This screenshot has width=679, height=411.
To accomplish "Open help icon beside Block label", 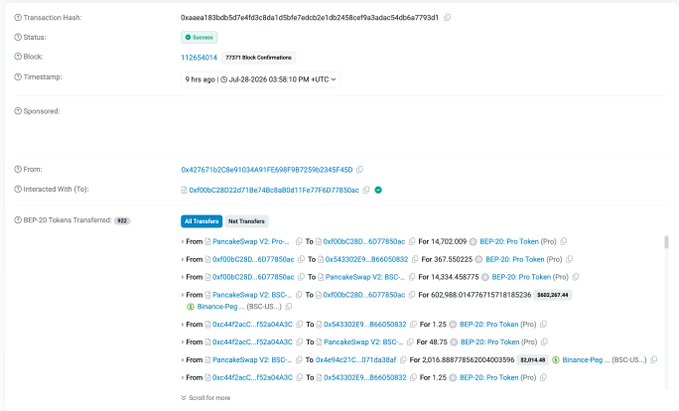I will 18,56.
